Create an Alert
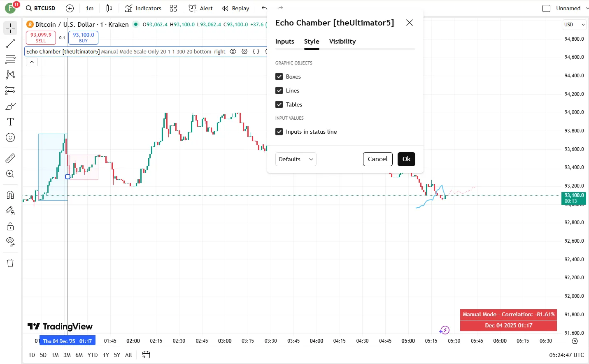 click(x=200, y=8)
